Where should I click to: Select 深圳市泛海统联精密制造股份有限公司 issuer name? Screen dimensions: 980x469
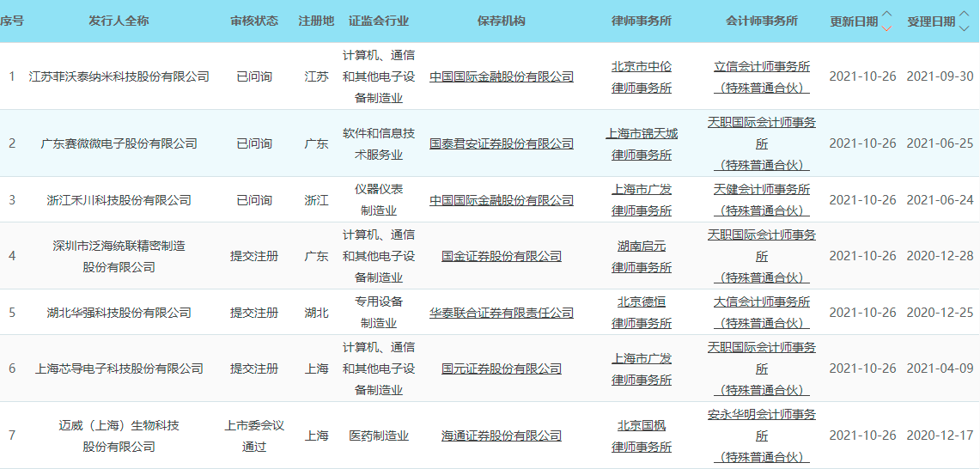119,256
